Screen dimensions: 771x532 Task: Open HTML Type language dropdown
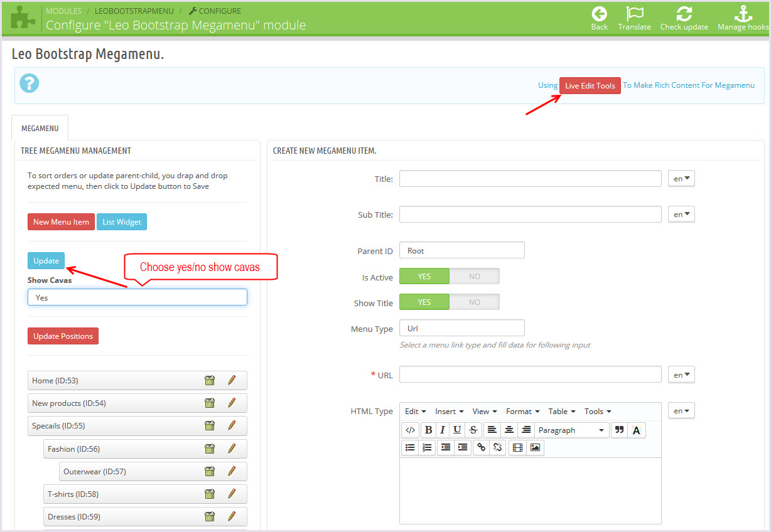point(681,411)
